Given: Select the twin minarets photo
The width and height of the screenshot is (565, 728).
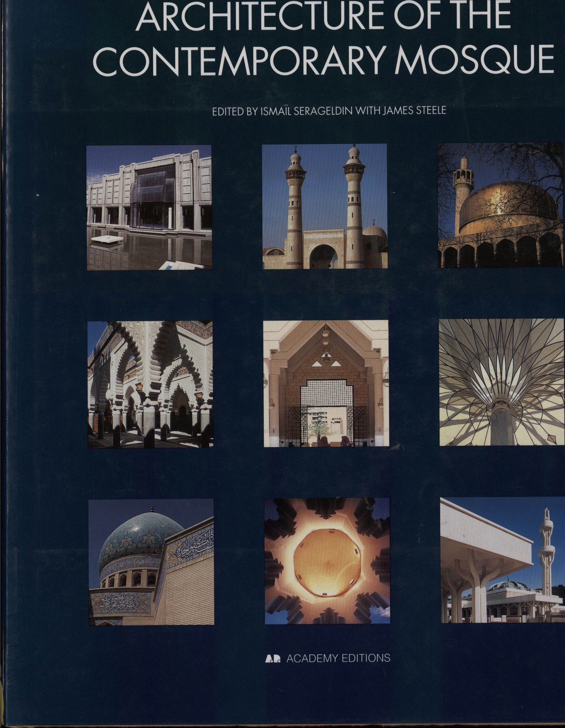Looking at the screenshot, I should (324, 206).
